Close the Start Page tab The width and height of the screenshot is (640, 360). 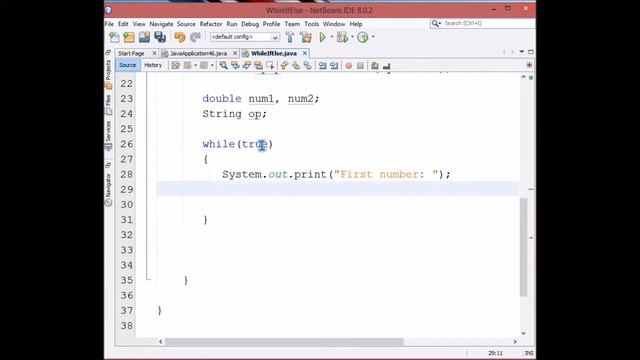coord(154,53)
